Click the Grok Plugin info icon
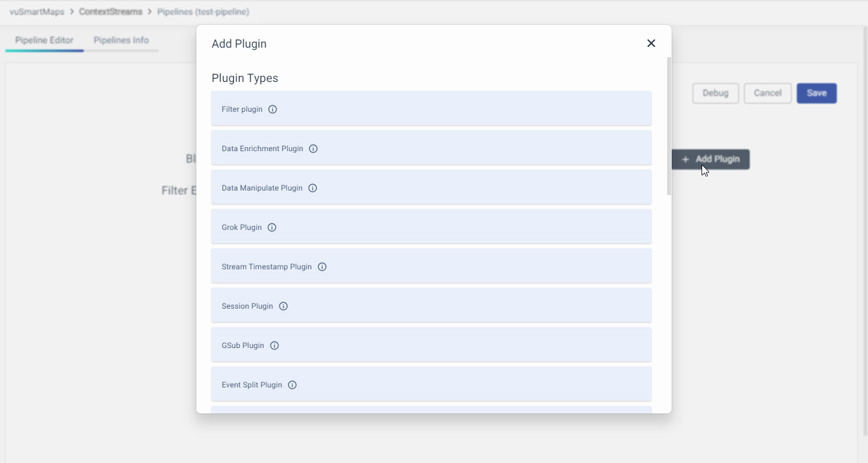The image size is (868, 463). click(272, 227)
